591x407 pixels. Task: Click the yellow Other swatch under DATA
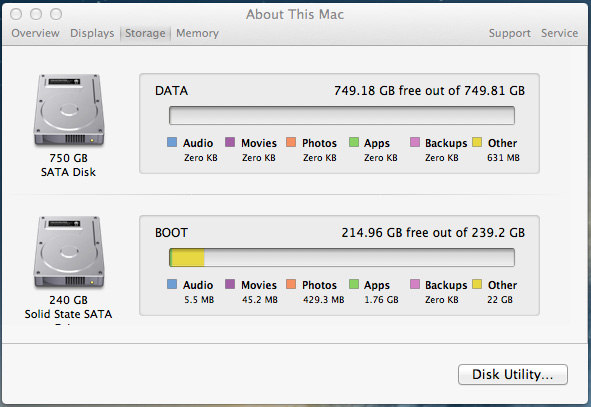pyautogui.click(x=477, y=142)
